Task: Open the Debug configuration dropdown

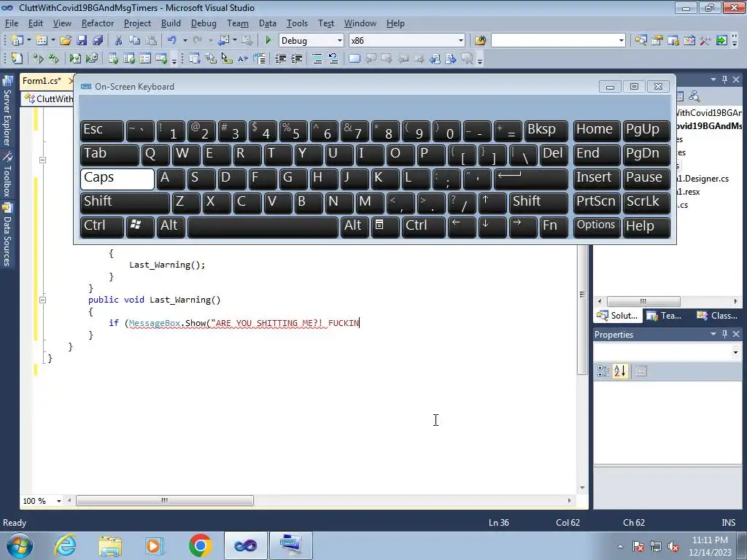Action: (x=340, y=41)
